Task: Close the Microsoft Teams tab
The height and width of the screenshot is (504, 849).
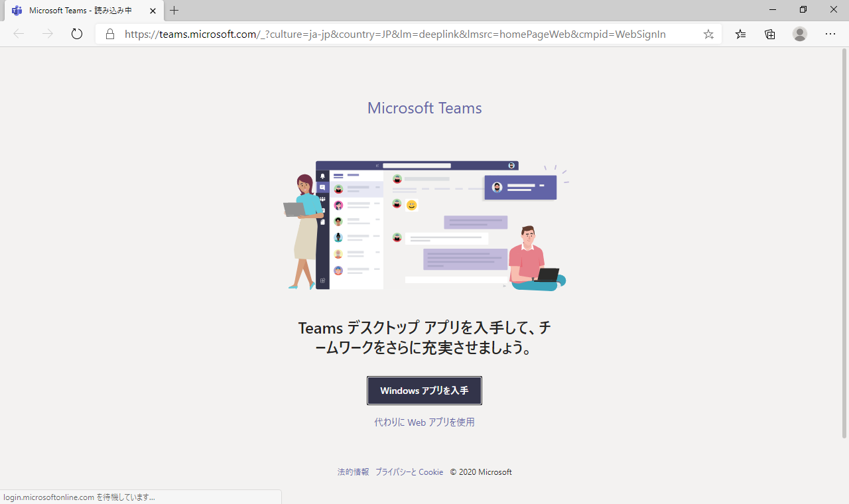Action: coord(152,11)
